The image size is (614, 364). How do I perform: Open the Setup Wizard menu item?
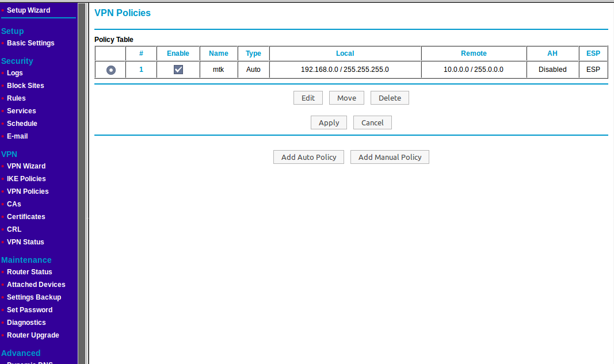click(x=28, y=10)
